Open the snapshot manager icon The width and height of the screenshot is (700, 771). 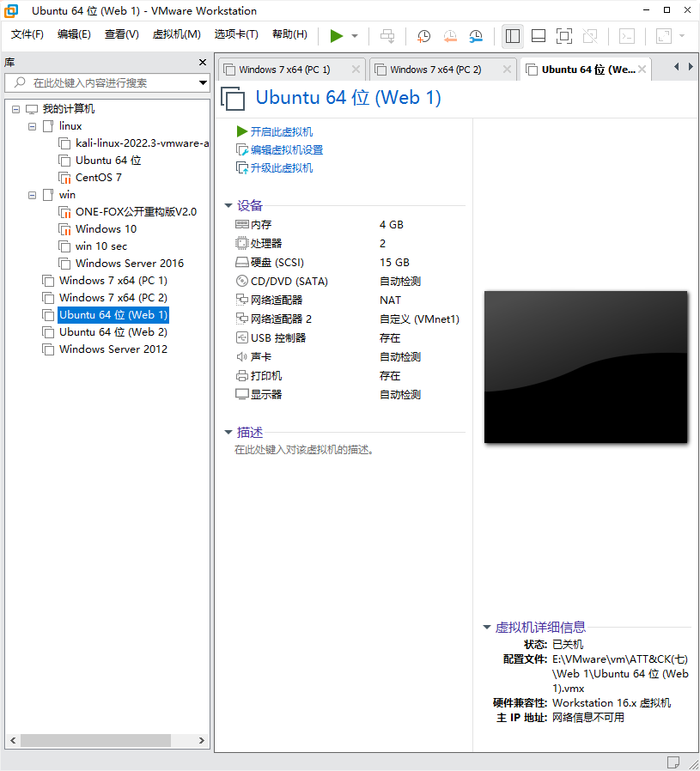(x=476, y=36)
